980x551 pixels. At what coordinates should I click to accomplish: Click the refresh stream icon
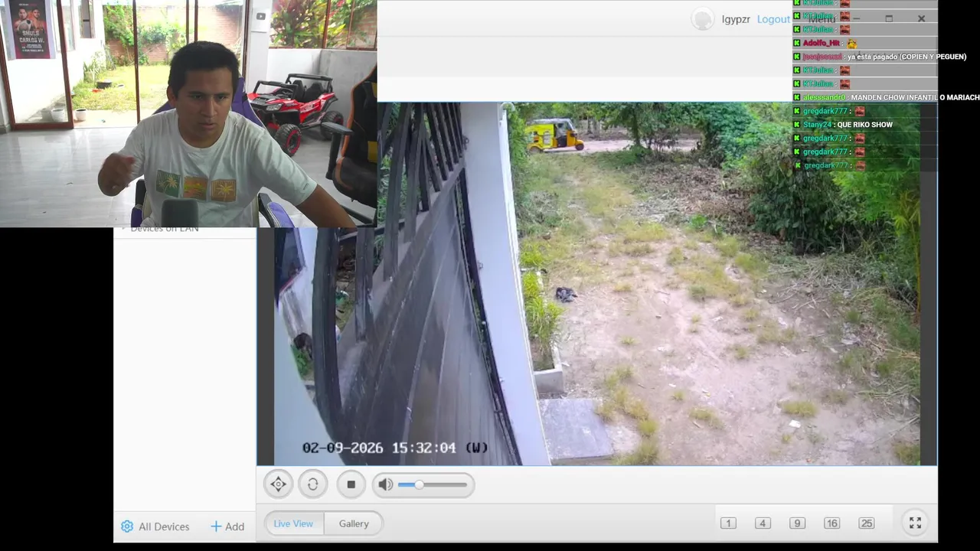pos(312,484)
